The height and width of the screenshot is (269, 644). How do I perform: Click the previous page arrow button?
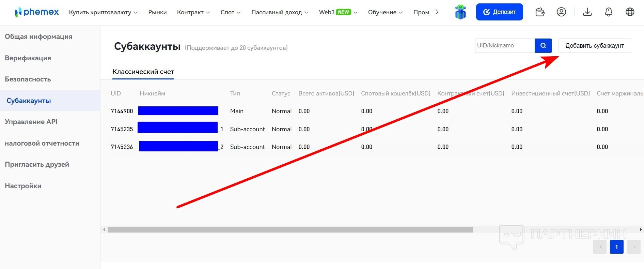coord(600,247)
